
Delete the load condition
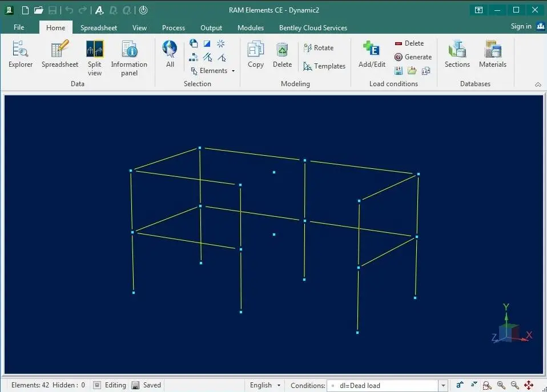pos(409,43)
